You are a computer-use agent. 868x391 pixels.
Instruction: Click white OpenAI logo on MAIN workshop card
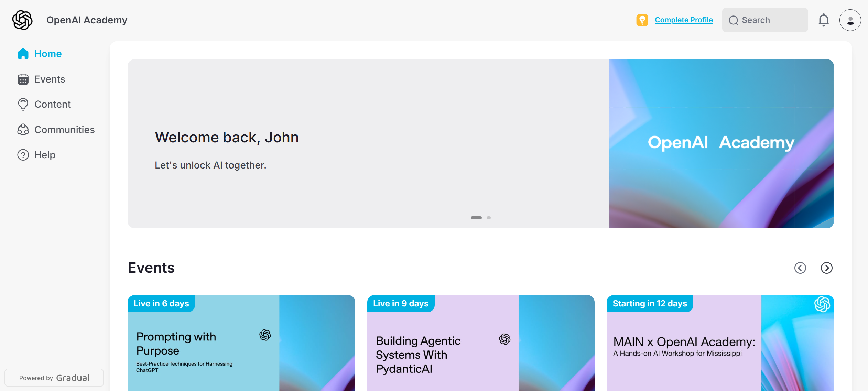pyautogui.click(x=822, y=304)
